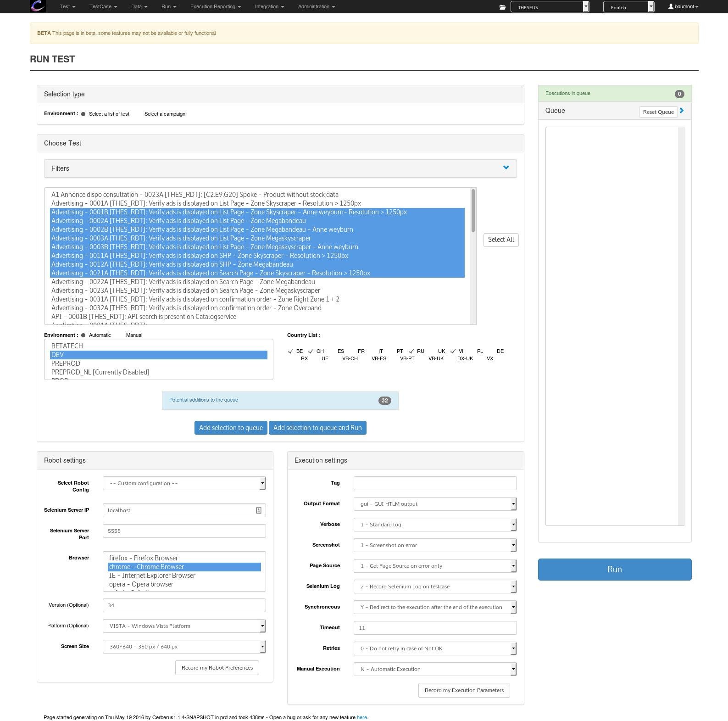Toggle the RU country checkbox
The height and width of the screenshot is (721, 728).
click(x=411, y=351)
